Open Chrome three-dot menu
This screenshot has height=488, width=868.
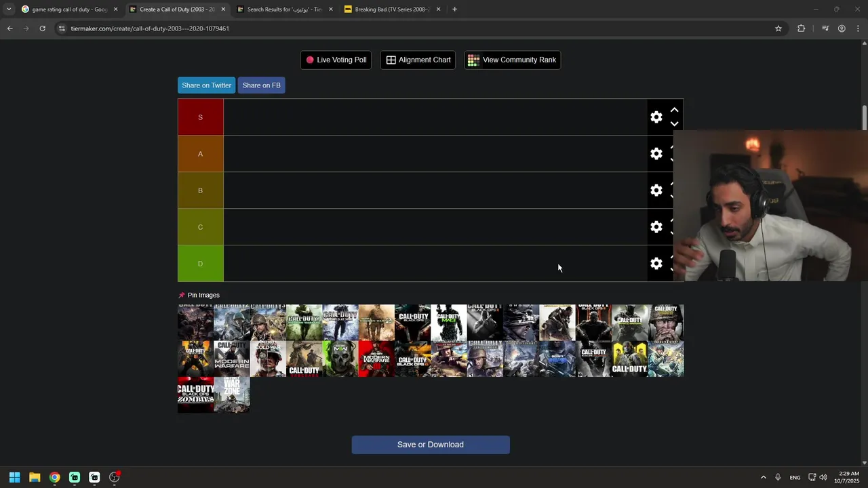click(x=858, y=28)
